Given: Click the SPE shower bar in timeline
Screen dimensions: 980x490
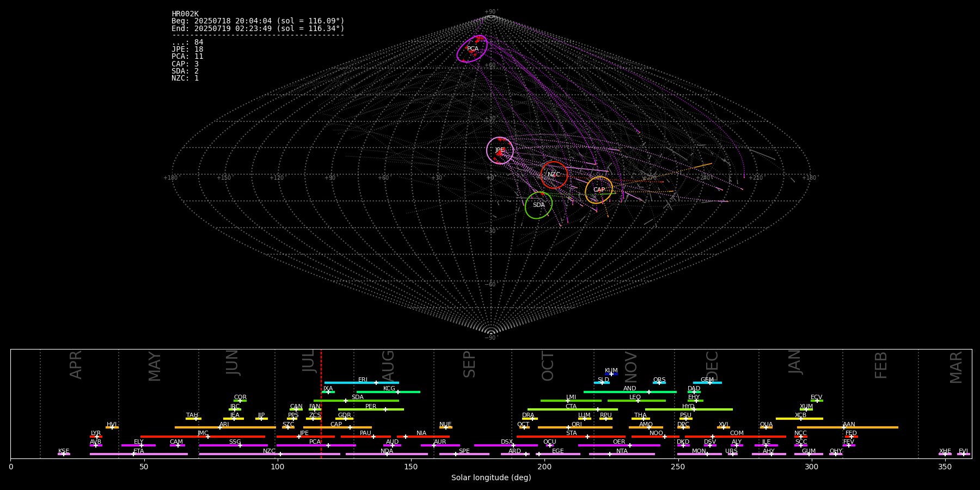Looking at the screenshot, I should (464, 454).
